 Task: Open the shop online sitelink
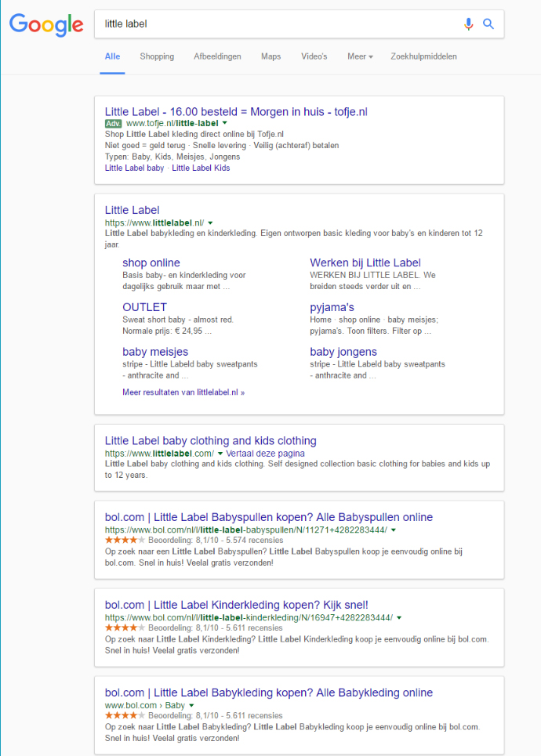click(151, 262)
